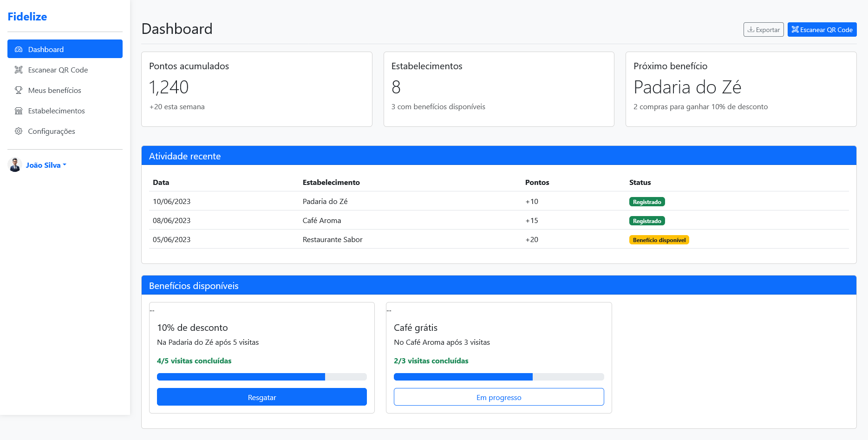
Task: Open Meus benefícios from the sidebar
Action: coord(54,90)
